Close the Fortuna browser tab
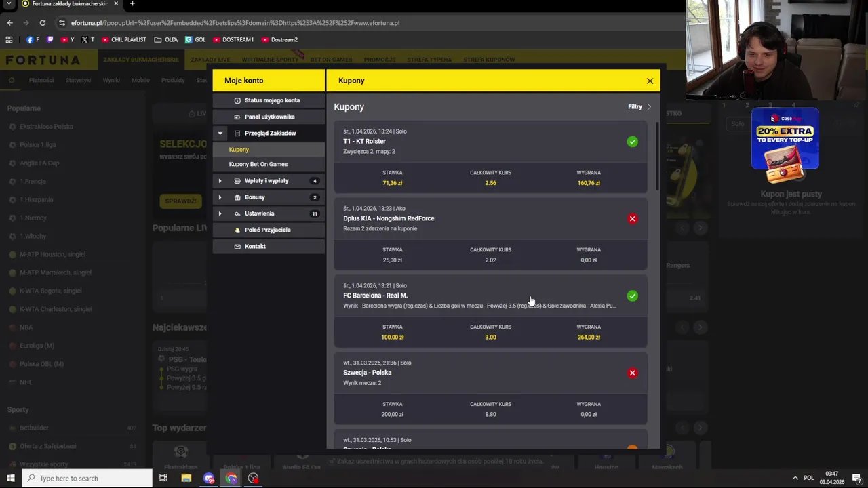 pos(115,4)
